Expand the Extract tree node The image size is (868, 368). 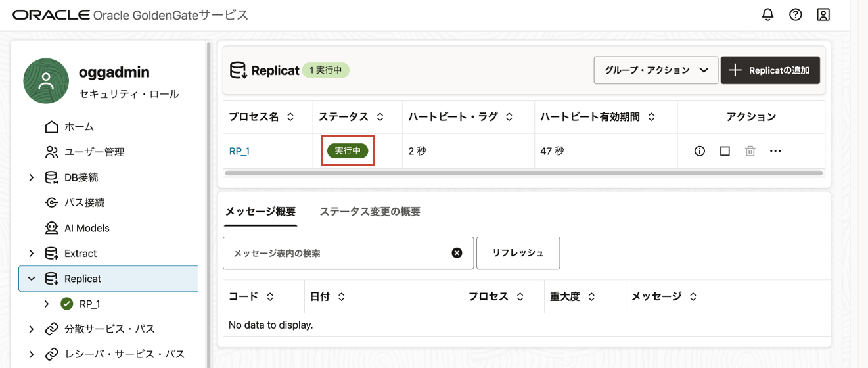pyautogui.click(x=32, y=253)
